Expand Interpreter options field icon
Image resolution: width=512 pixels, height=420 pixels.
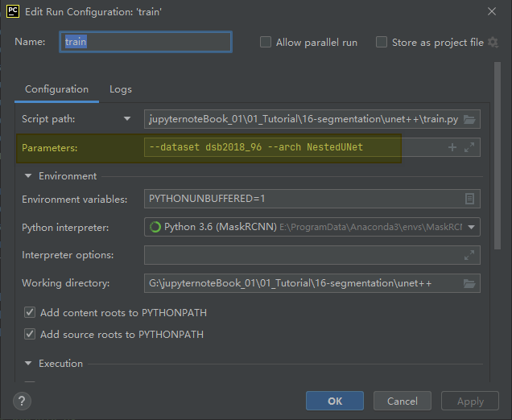tap(469, 255)
